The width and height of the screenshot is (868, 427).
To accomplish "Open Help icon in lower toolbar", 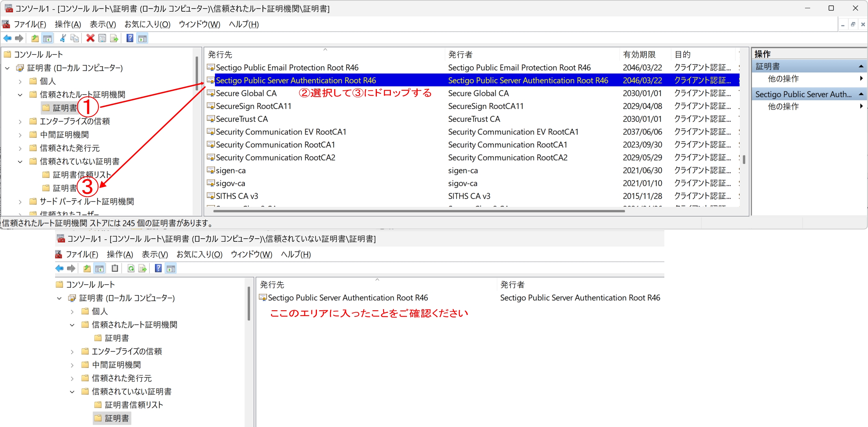I will 158,268.
